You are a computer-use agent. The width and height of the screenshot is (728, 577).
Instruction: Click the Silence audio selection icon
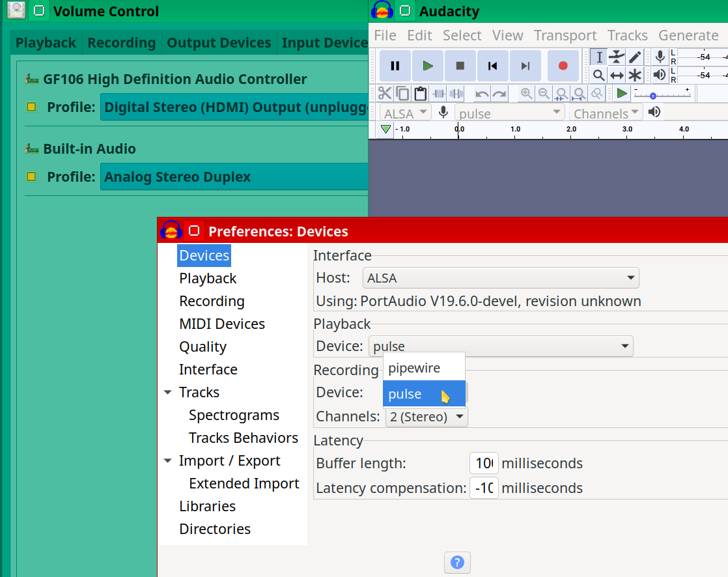pos(456,94)
